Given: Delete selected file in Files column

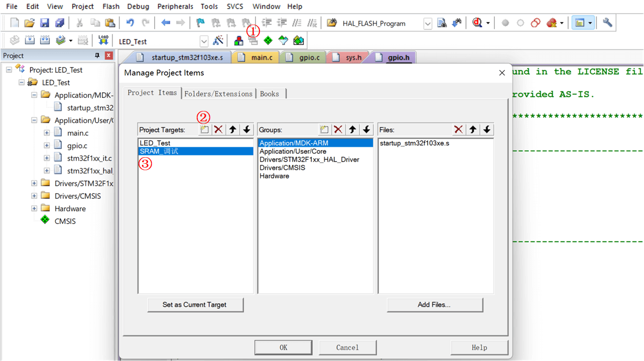Looking at the screenshot, I should (458, 130).
